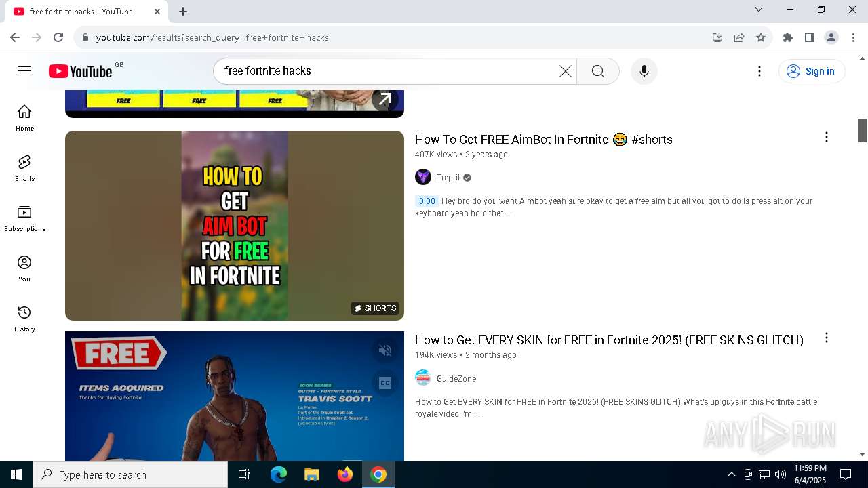
Task: Open File Explorer from taskbar
Action: [311, 474]
